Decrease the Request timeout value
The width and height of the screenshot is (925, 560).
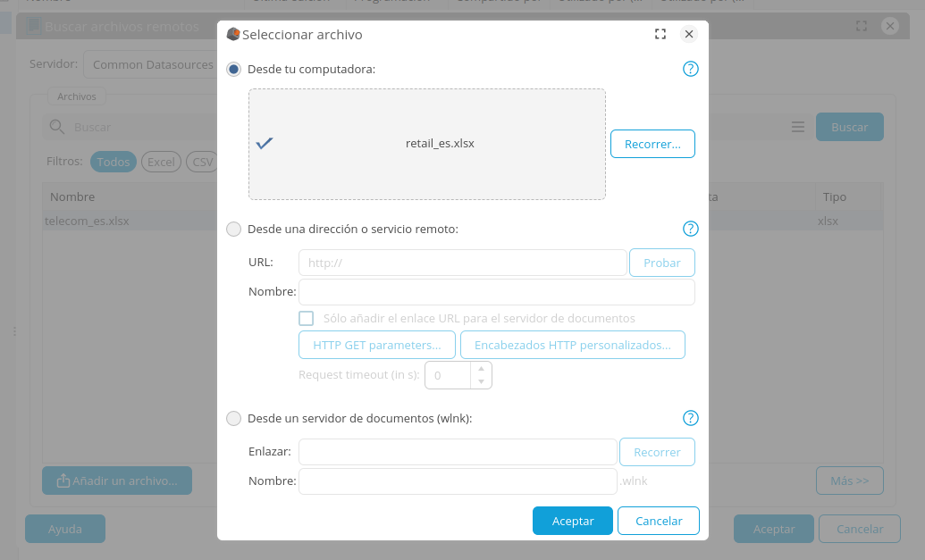[482, 382]
